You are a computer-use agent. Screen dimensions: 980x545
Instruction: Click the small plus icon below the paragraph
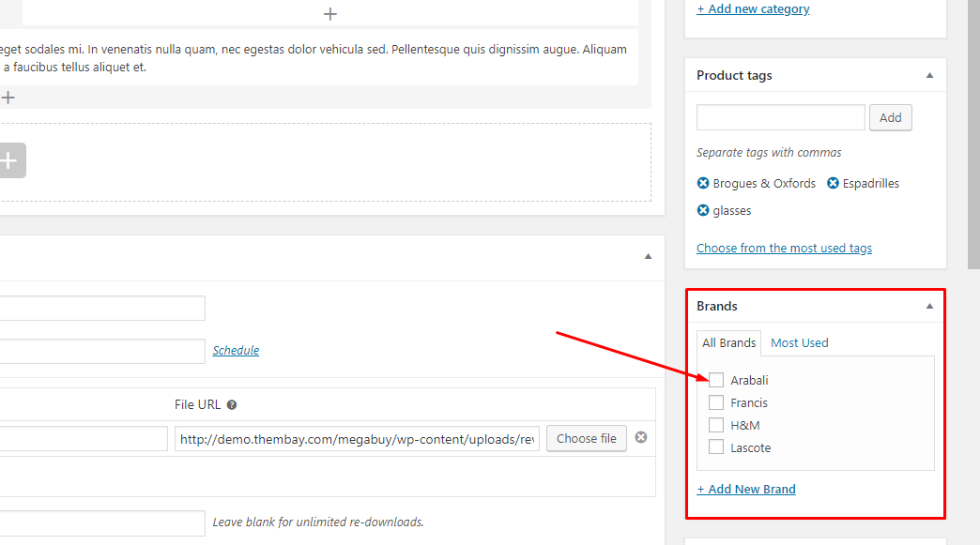click(x=8, y=98)
